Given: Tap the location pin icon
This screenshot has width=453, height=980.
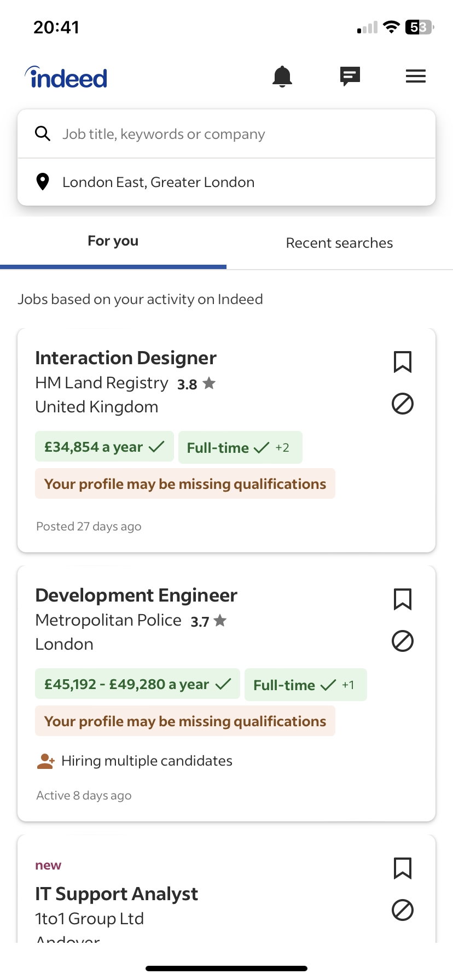Looking at the screenshot, I should (43, 182).
